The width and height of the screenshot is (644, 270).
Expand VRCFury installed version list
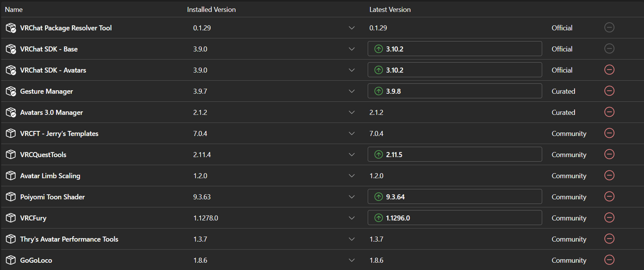coord(352,218)
